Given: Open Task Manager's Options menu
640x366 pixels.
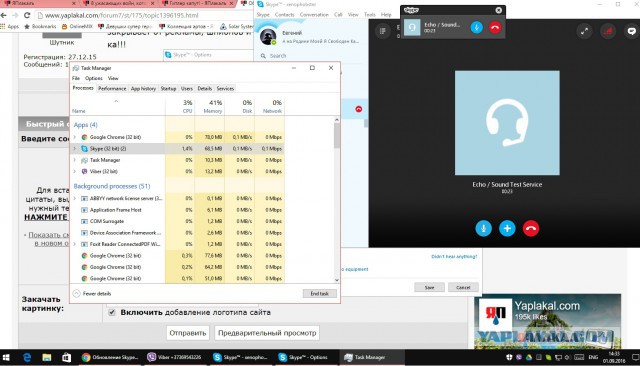Looking at the screenshot, I should (93, 78).
